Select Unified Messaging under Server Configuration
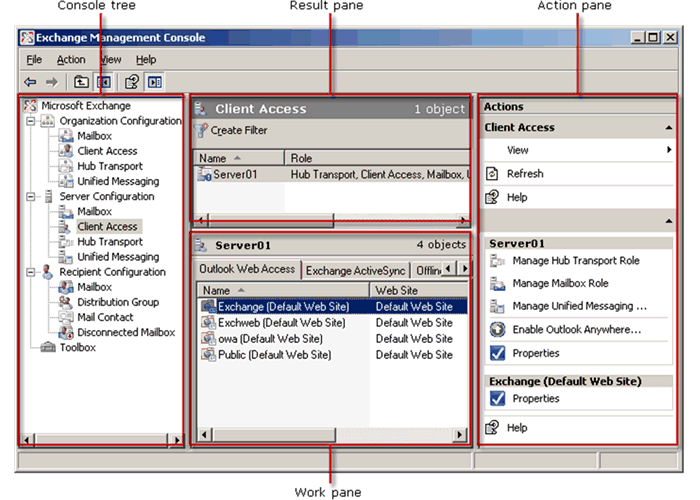 coord(118,257)
